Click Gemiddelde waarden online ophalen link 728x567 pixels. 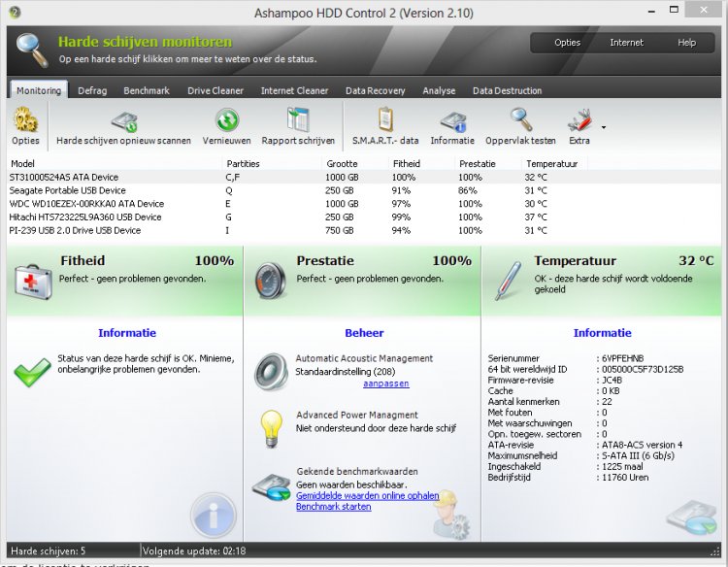click(367, 495)
